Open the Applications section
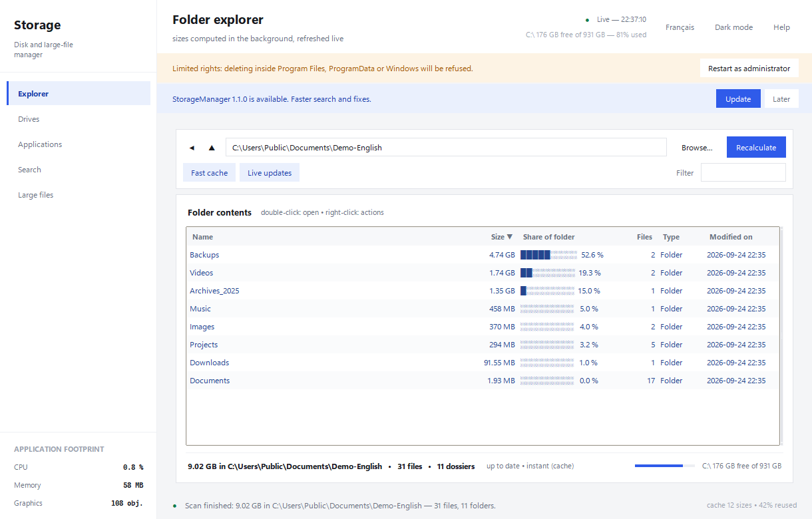Screen dimensions: 812x519 click(79, 144)
